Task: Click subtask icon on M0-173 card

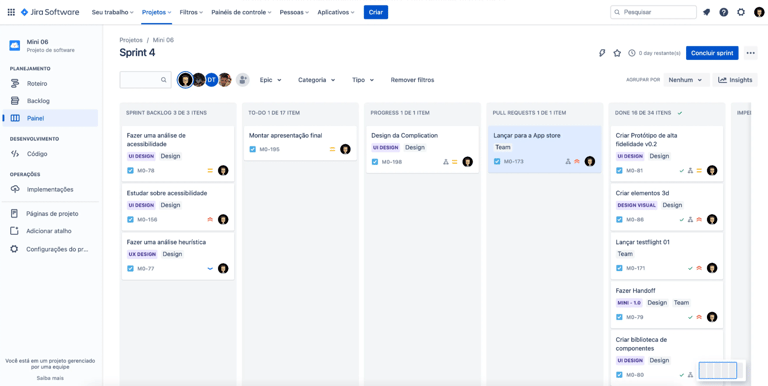Action: 568,161
